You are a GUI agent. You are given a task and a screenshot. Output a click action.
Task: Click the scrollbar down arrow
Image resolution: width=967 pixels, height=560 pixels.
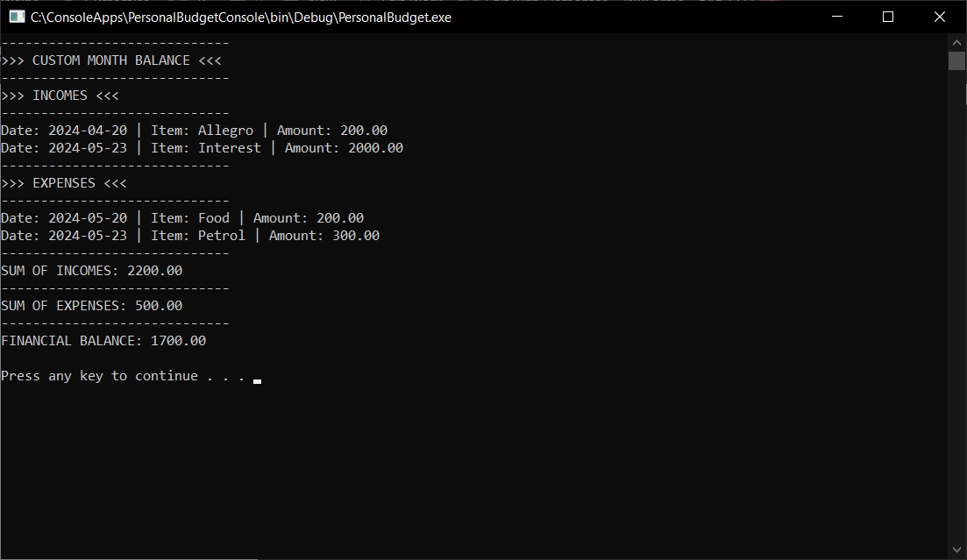(x=956, y=550)
